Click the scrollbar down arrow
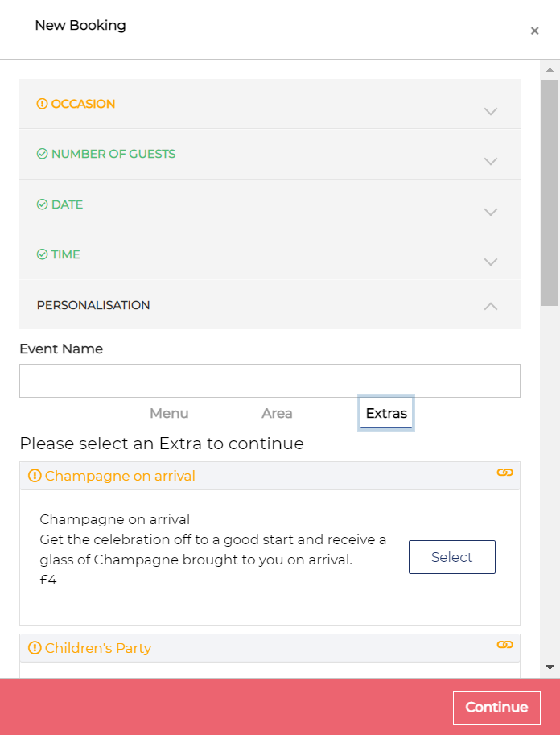The width and height of the screenshot is (560, 735). coord(550,667)
